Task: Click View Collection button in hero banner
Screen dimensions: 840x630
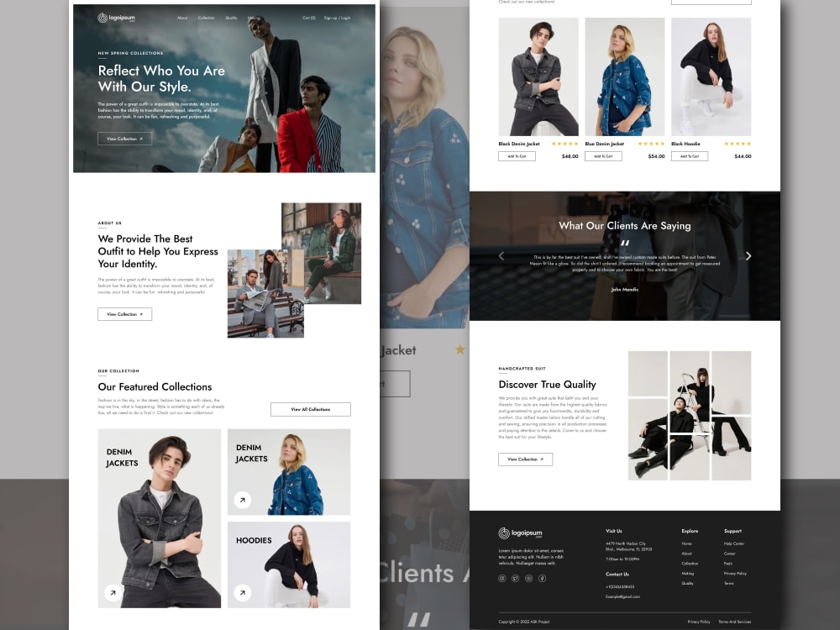Action: point(125,139)
